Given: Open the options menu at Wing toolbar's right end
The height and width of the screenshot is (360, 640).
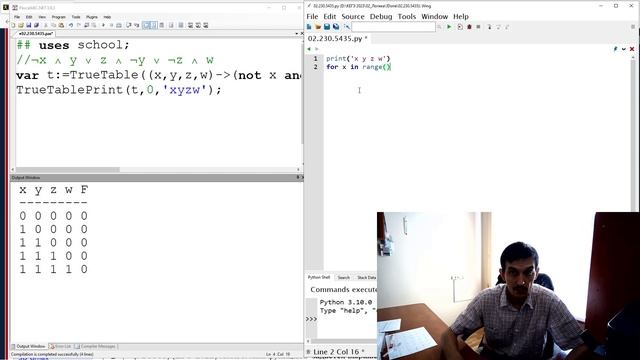Looking at the screenshot, I should [x=633, y=27].
